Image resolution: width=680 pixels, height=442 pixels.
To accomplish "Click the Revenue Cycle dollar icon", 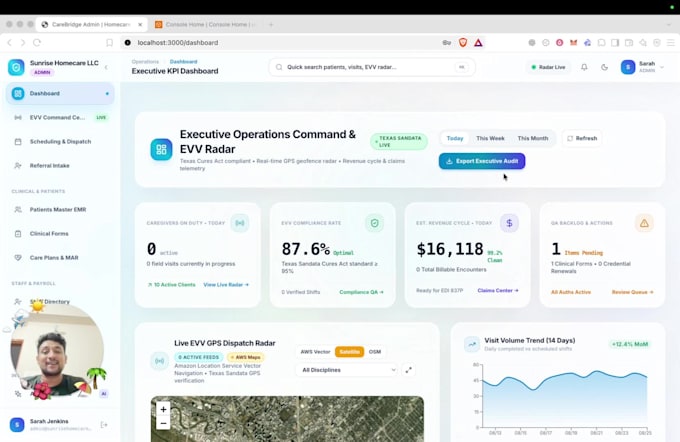I will tap(509, 223).
